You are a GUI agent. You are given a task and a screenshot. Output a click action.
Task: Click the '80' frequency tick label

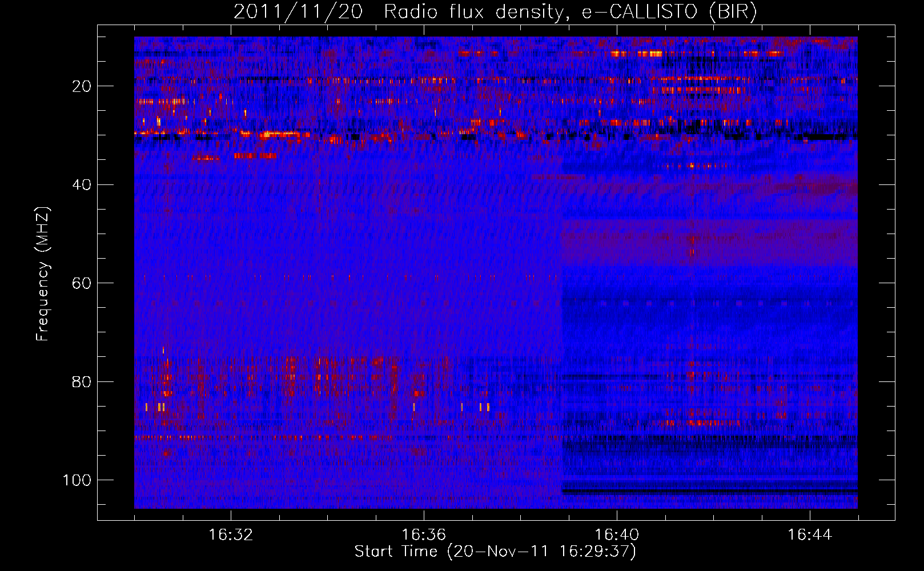pos(82,382)
